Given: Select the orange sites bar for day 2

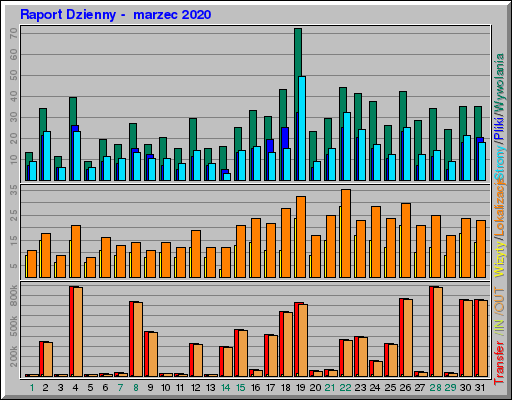Looking at the screenshot, I should click(x=46, y=255).
